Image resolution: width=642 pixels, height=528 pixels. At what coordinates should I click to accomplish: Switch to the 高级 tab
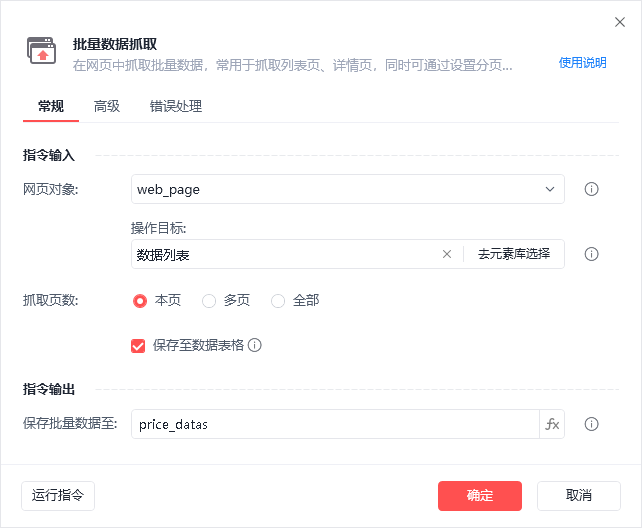coord(106,106)
